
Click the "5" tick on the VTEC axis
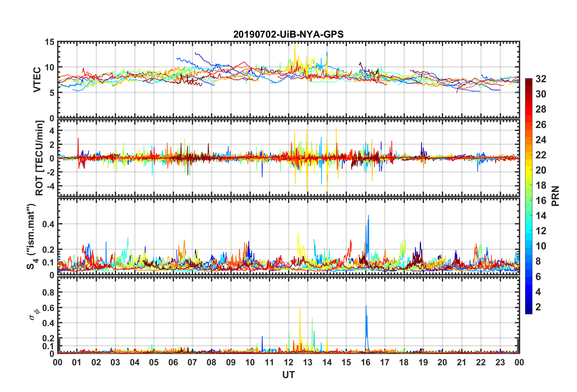tap(52, 93)
